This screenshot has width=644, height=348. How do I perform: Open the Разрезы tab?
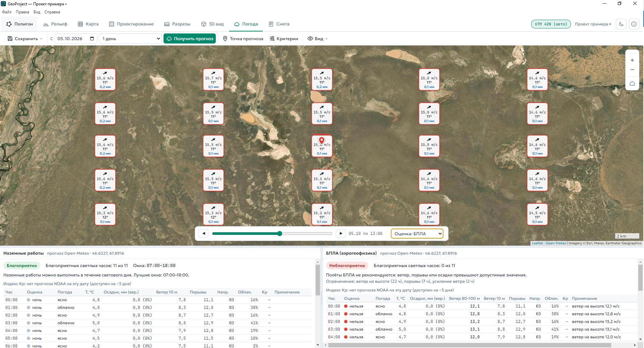(x=177, y=24)
